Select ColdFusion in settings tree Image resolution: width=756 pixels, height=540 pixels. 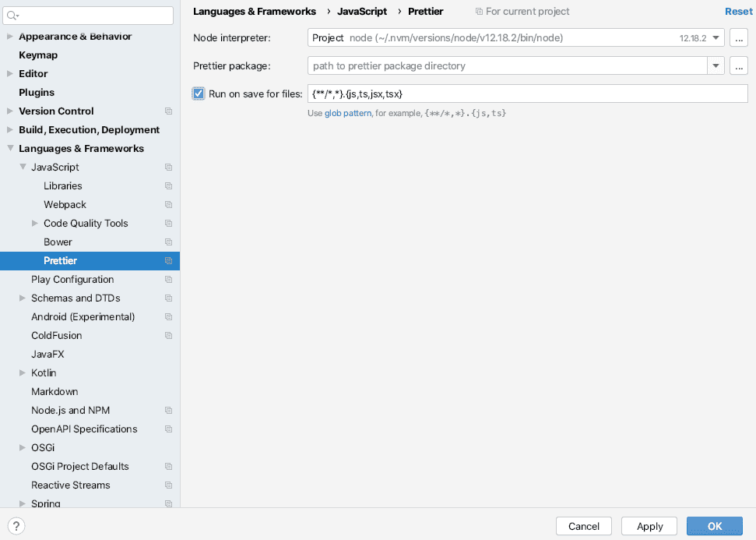[56, 335]
